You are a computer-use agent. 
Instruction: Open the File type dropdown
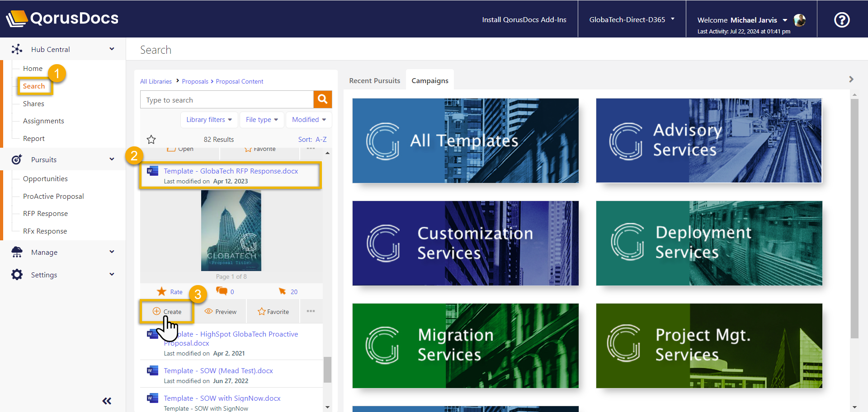coord(262,120)
